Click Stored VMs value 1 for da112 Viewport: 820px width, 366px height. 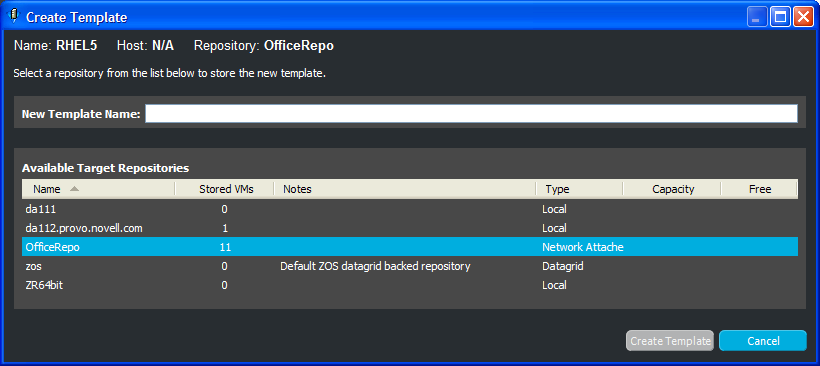point(225,228)
